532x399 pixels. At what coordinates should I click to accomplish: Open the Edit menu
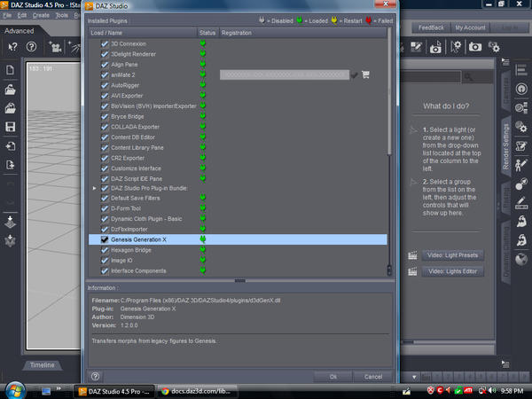[21, 15]
